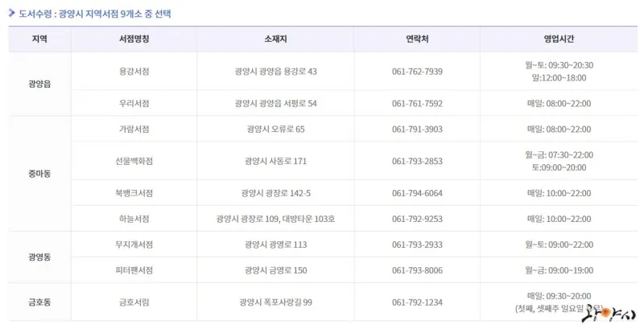Image resolution: width=644 pixels, height=329 pixels.
Task: Click the blue arrow icon beside 도서수령
Action: [11, 13]
